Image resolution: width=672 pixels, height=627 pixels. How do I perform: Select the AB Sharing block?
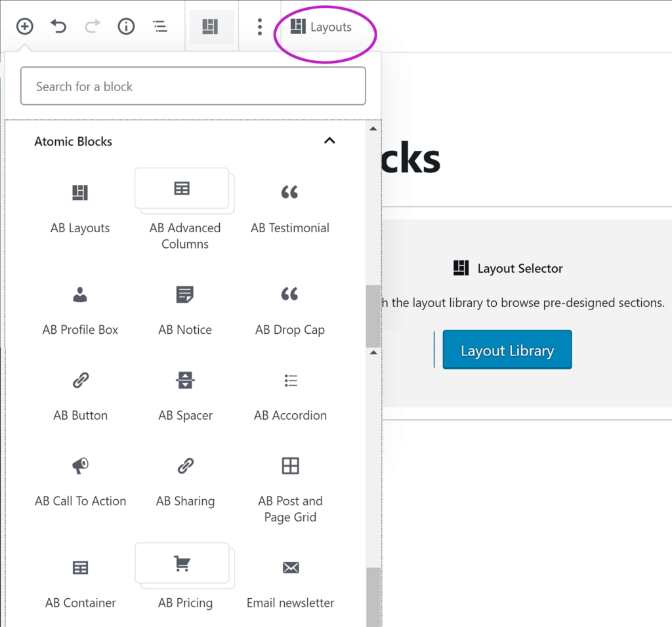184,482
